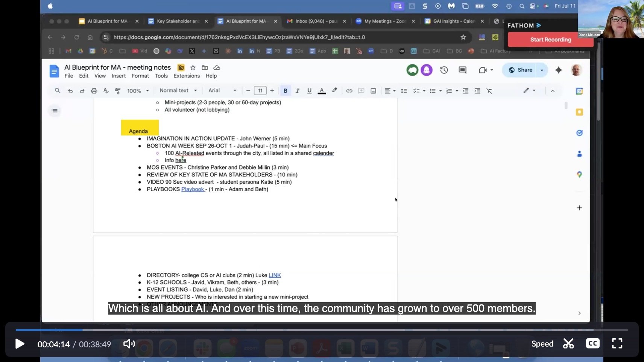Open the comments panel icon
Viewport: 644px width, 362px height.
tap(462, 70)
